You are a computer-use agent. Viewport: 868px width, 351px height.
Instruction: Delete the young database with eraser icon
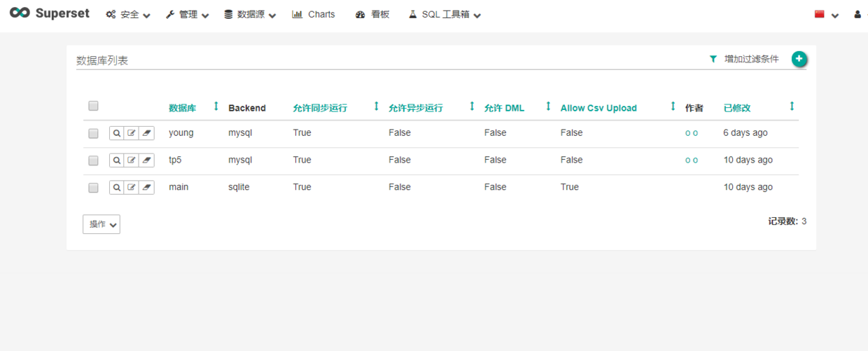coord(146,133)
